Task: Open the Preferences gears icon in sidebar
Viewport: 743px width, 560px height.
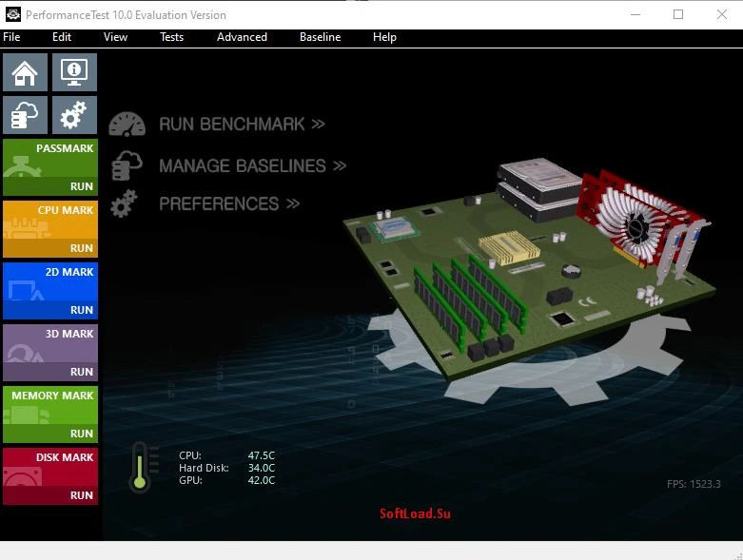Action: (74, 115)
